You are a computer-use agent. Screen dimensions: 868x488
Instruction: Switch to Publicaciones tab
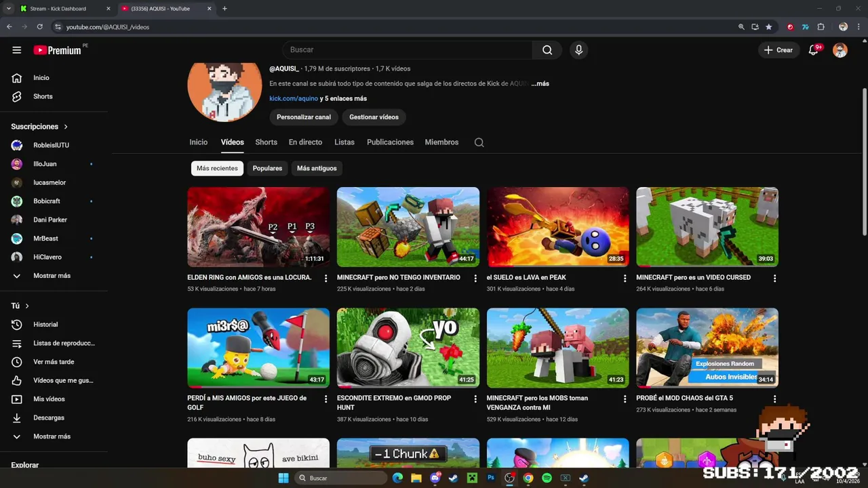(390, 142)
